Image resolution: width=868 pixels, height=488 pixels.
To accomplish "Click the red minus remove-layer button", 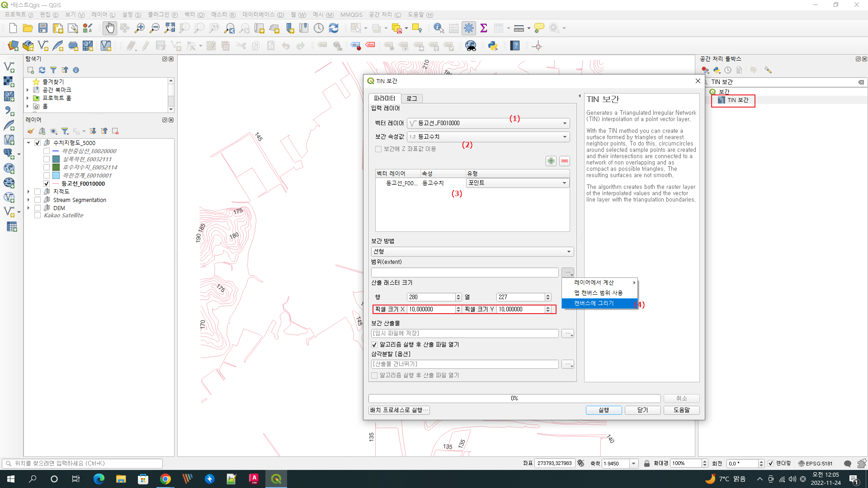I will pos(565,161).
